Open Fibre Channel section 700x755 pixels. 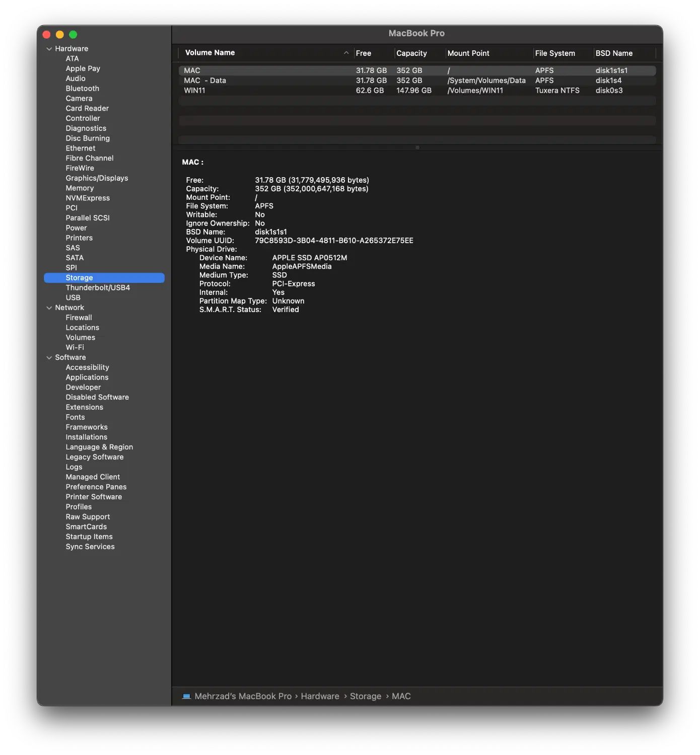[x=90, y=159]
